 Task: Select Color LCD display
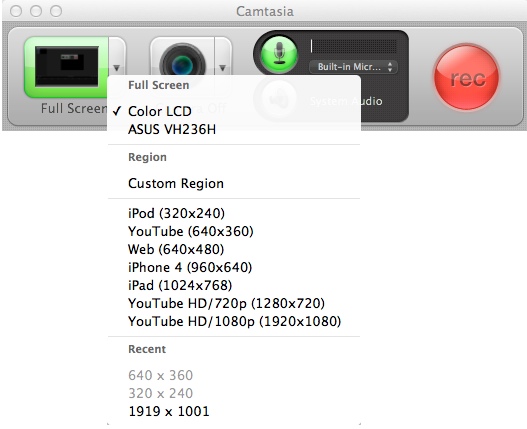tap(234, 111)
